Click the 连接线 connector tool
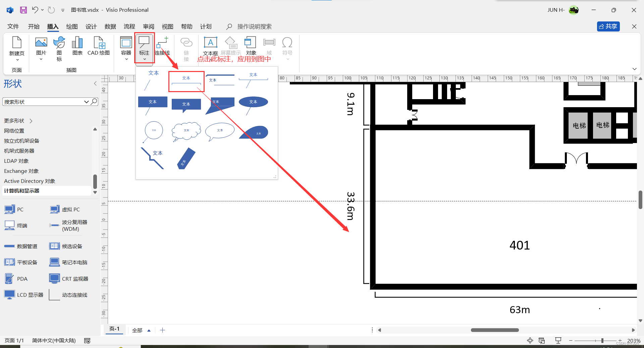This screenshot has width=644, height=348. (x=162, y=46)
